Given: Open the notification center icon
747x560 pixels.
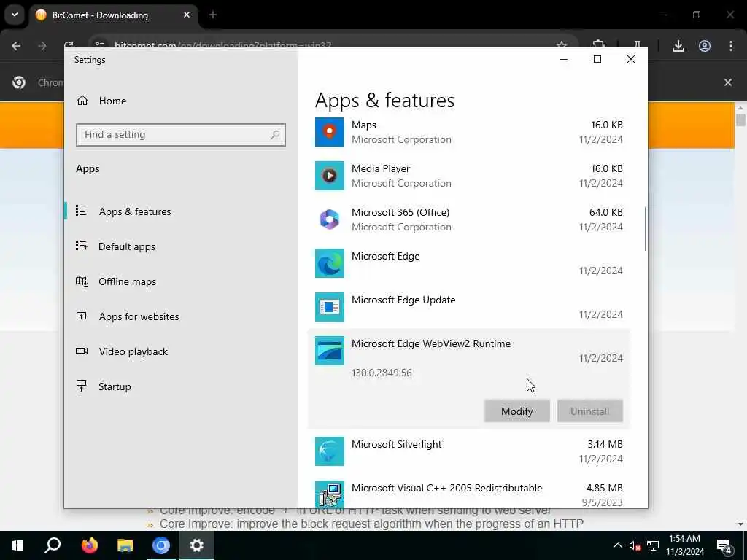Looking at the screenshot, I should (x=724, y=545).
